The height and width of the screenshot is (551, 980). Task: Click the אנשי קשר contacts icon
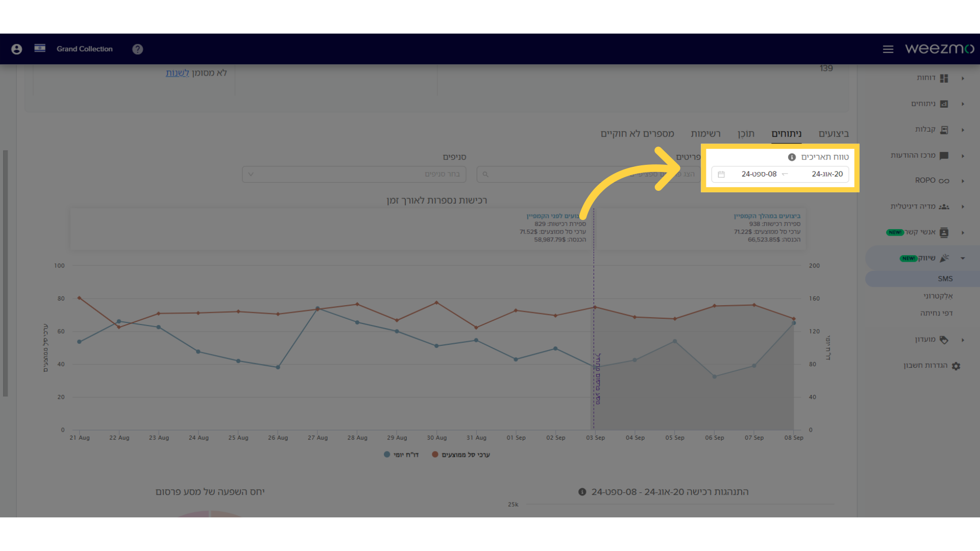[944, 233]
